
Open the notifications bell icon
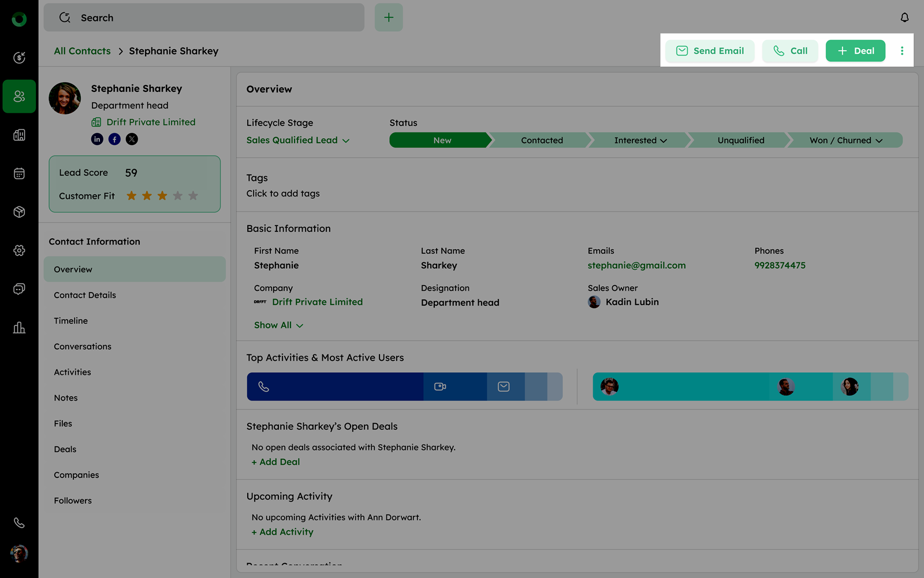(x=904, y=17)
